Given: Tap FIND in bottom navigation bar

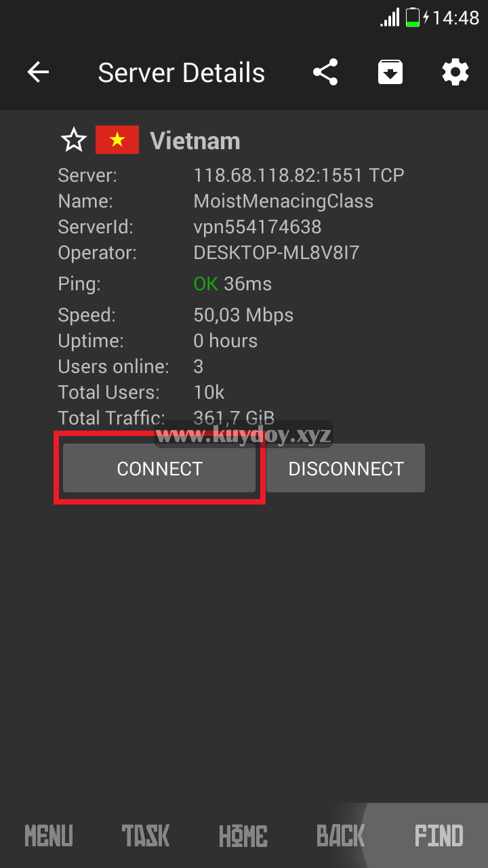Looking at the screenshot, I should pos(439,835).
